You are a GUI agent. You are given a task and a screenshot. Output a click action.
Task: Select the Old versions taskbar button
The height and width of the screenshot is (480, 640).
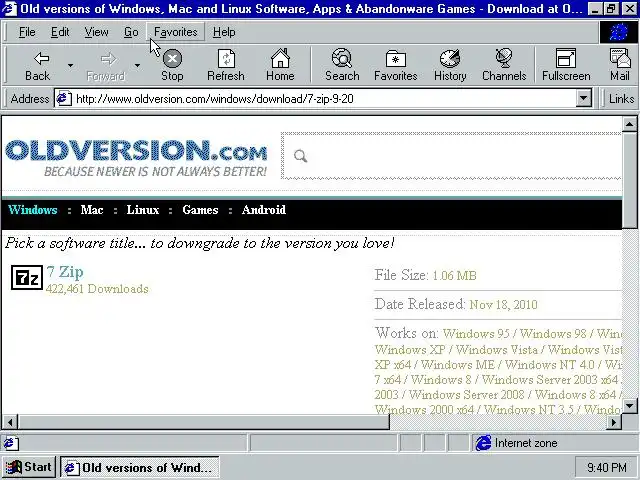point(140,467)
